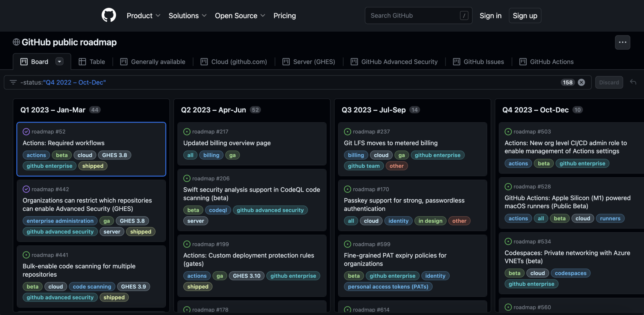The height and width of the screenshot is (315, 644).
Task: Click the 'shipped' label on roadmap #52
Action: (93, 166)
